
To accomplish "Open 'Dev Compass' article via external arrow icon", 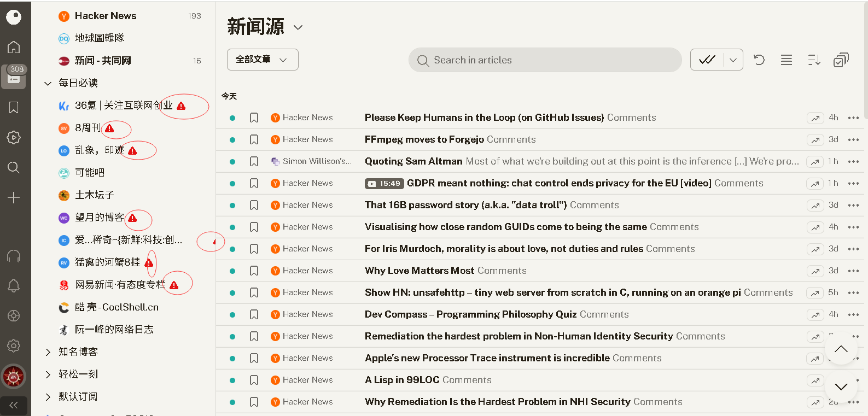I will click(815, 315).
